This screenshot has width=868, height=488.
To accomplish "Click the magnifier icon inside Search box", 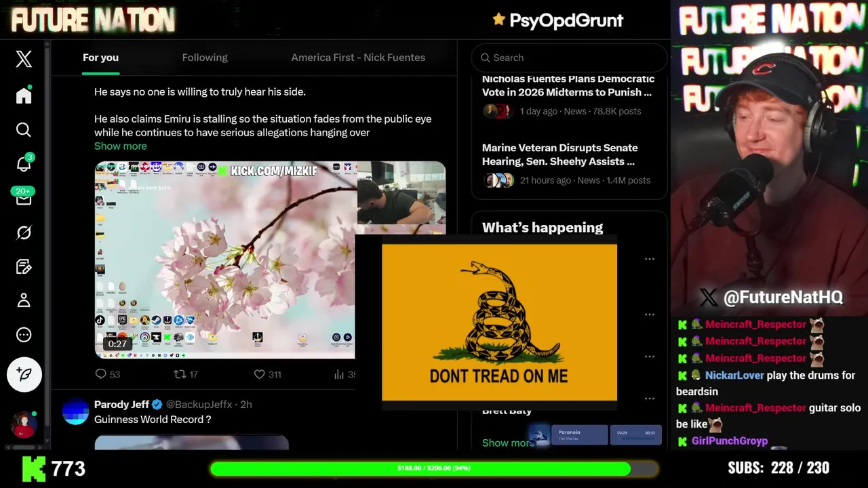I will coord(486,58).
